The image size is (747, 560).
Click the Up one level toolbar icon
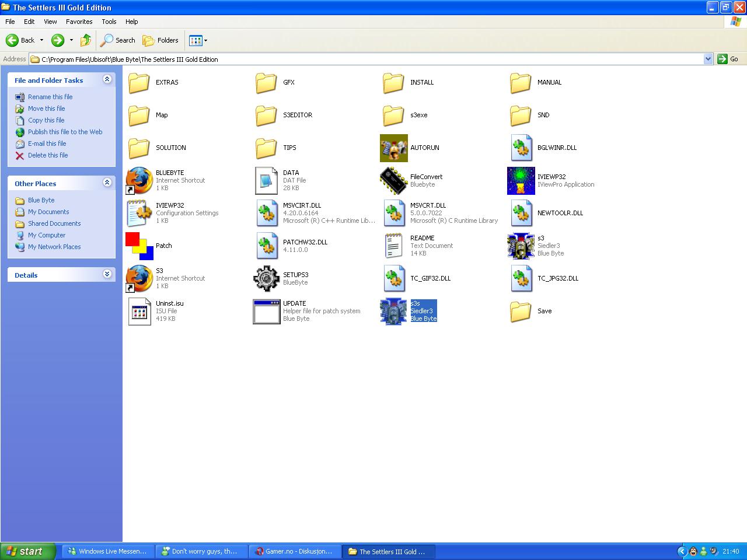[86, 40]
